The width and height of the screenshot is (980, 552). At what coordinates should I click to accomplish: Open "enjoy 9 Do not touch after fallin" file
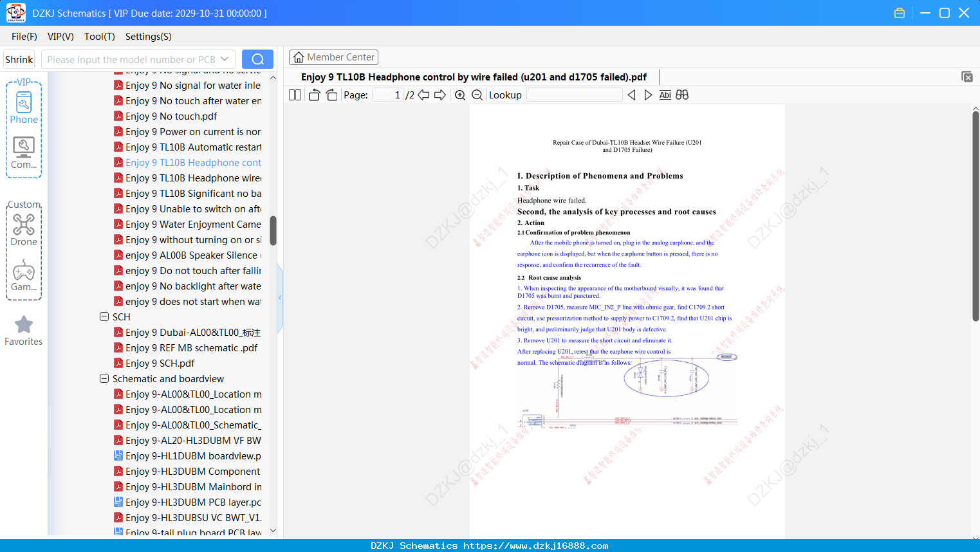193,271
